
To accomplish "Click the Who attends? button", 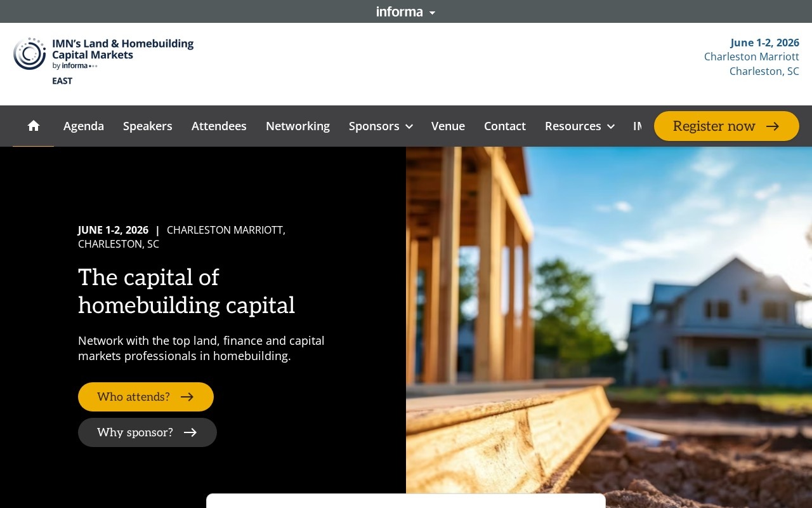I will (x=146, y=397).
